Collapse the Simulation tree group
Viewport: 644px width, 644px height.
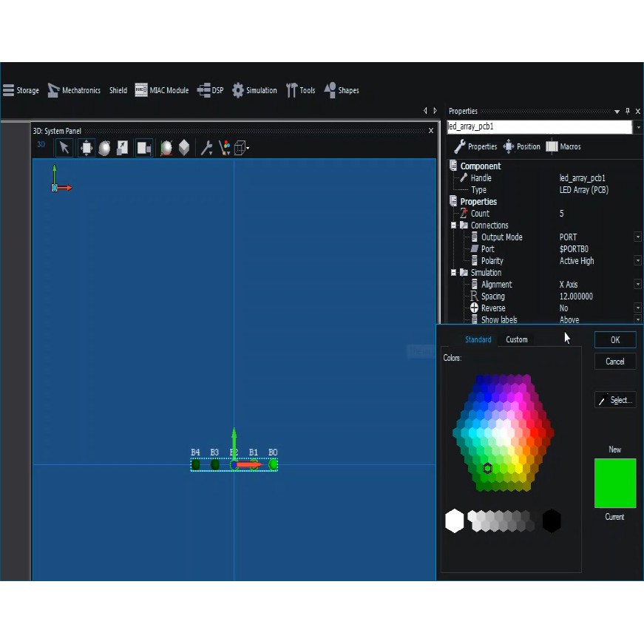(454, 273)
